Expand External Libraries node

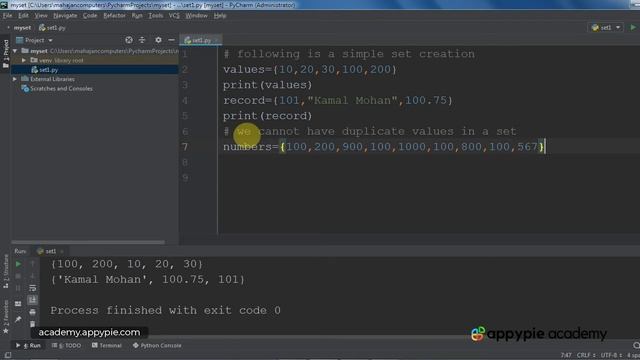(16, 79)
